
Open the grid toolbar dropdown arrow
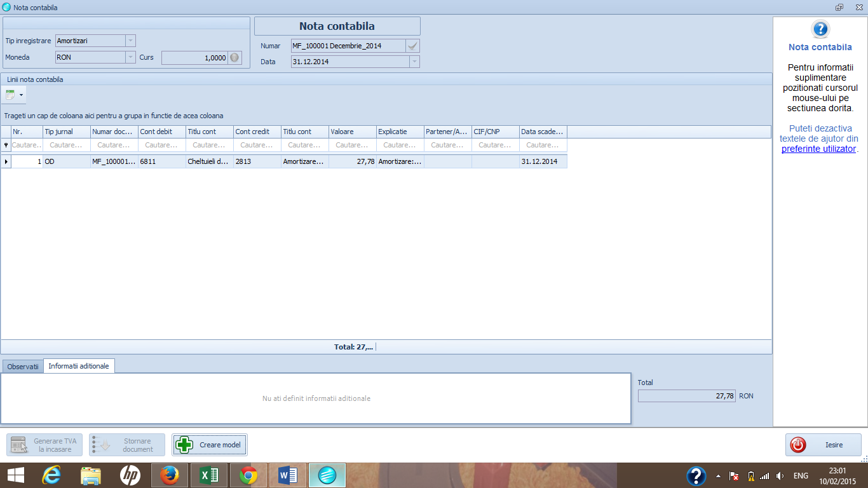click(x=21, y=95)
